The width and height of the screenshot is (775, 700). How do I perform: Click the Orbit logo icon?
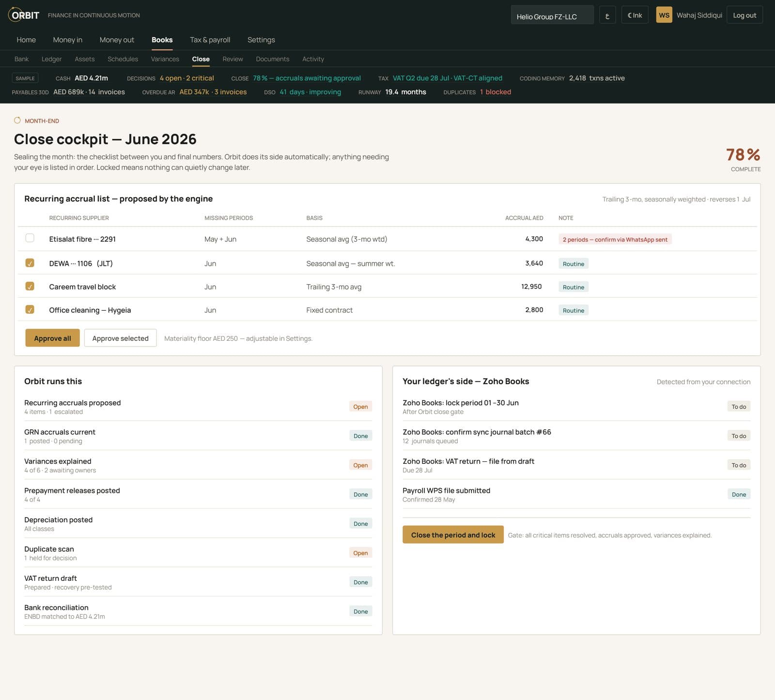[x=15, y=15]
